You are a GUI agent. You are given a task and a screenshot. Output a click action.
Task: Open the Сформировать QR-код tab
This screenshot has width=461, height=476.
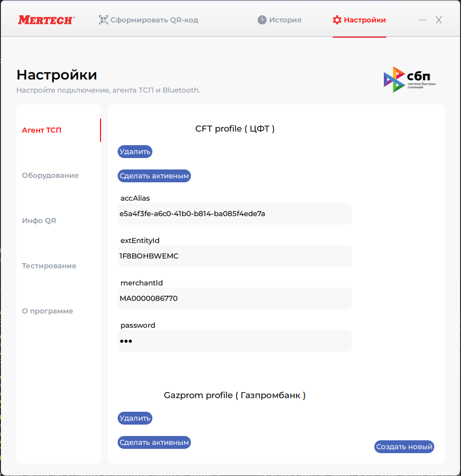click(x=154, y=20)
